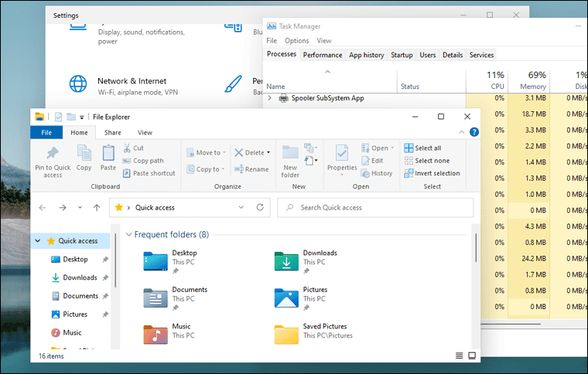
Task: Click the Back navigation arrow
Action: [43, 207]
